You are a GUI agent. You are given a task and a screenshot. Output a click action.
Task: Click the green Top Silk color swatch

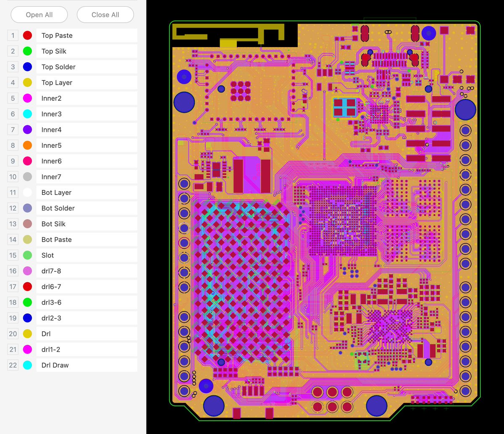tap(27, 51)
